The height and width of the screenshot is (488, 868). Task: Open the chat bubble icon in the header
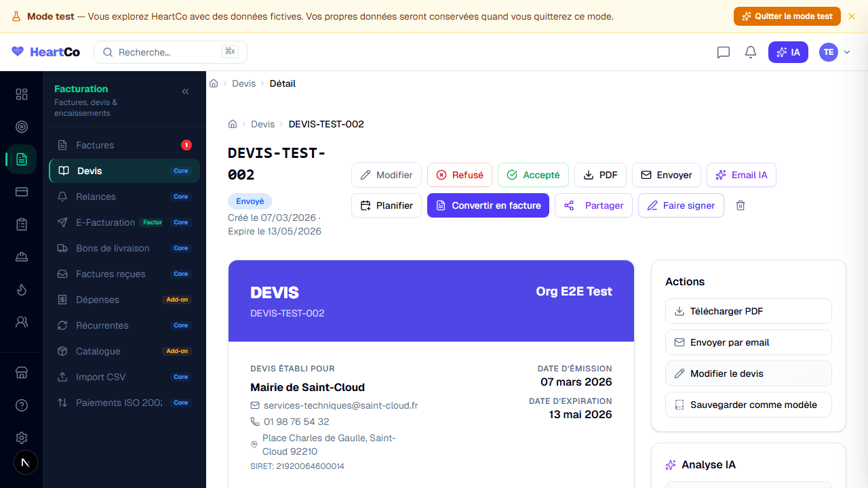[723, 52]
